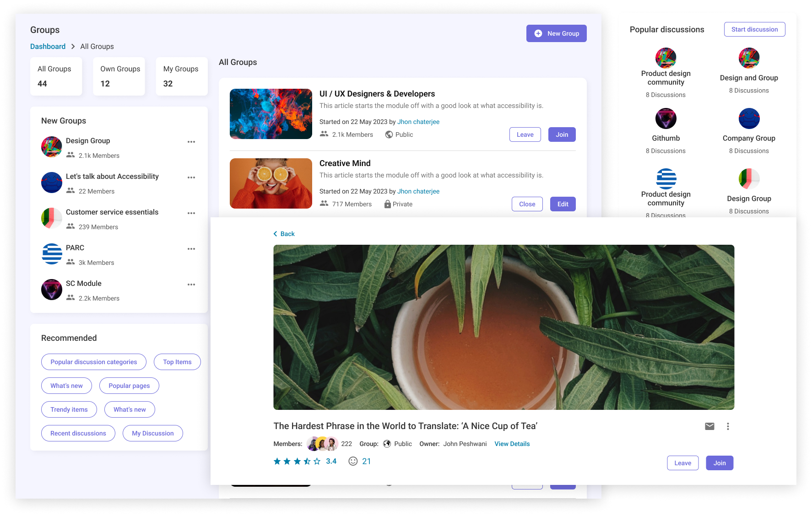Viewport: 812px width, 516px height.
Task: Open first Product design community avatar
Action: pyautogui.click(x=666, y=58)
